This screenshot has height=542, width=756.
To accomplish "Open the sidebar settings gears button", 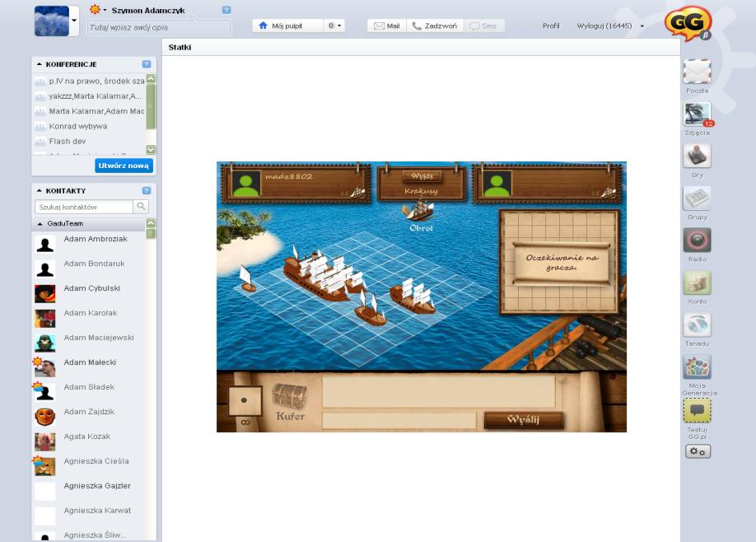I will (698, 451).
